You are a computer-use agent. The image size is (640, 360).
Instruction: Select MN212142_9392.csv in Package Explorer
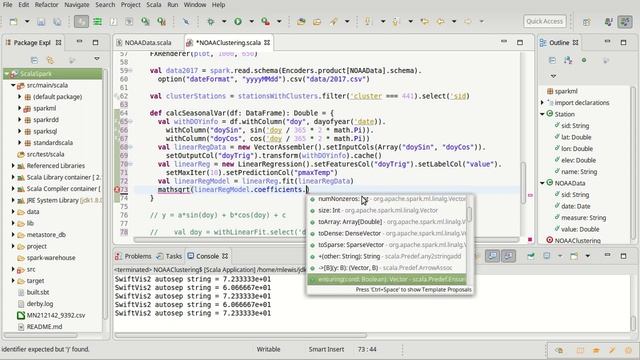pyautogui.click(x=56, y=315)
